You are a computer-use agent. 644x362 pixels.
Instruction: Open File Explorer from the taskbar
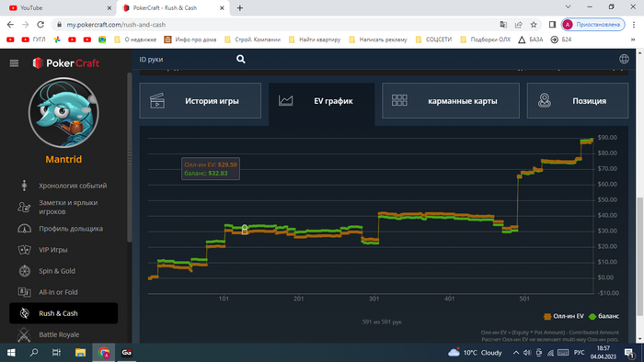coord(80,353)
